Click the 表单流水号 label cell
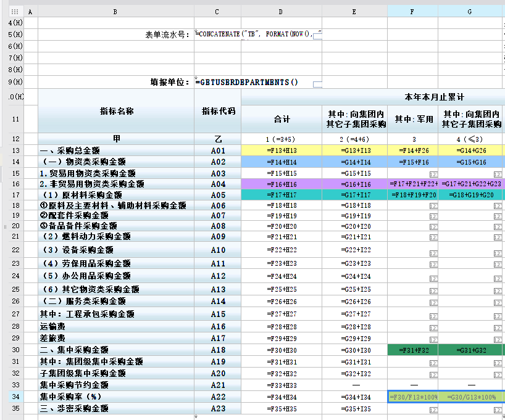 tap(116, 35)
